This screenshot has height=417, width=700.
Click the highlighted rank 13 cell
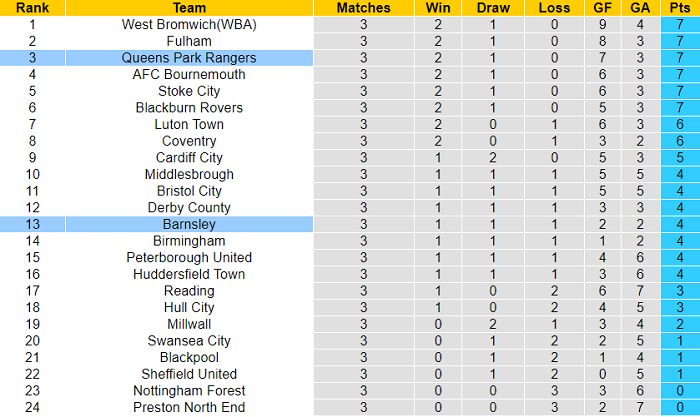point(33,224)
